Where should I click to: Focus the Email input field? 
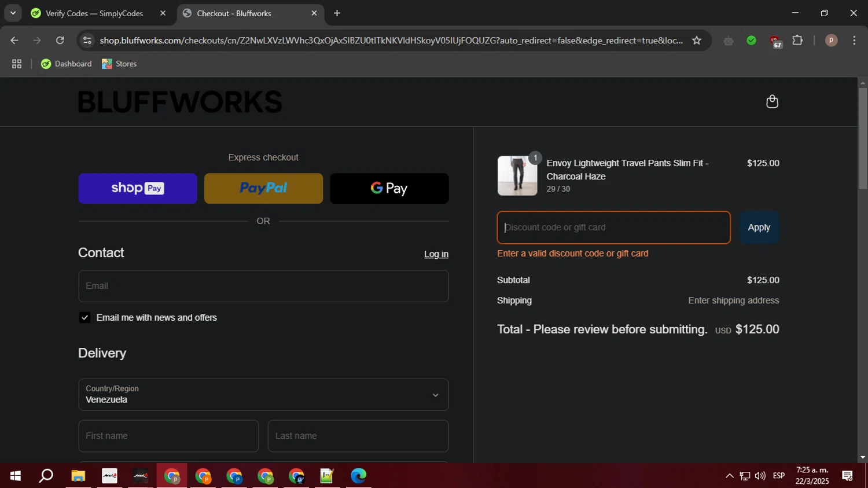coord(263,286)
